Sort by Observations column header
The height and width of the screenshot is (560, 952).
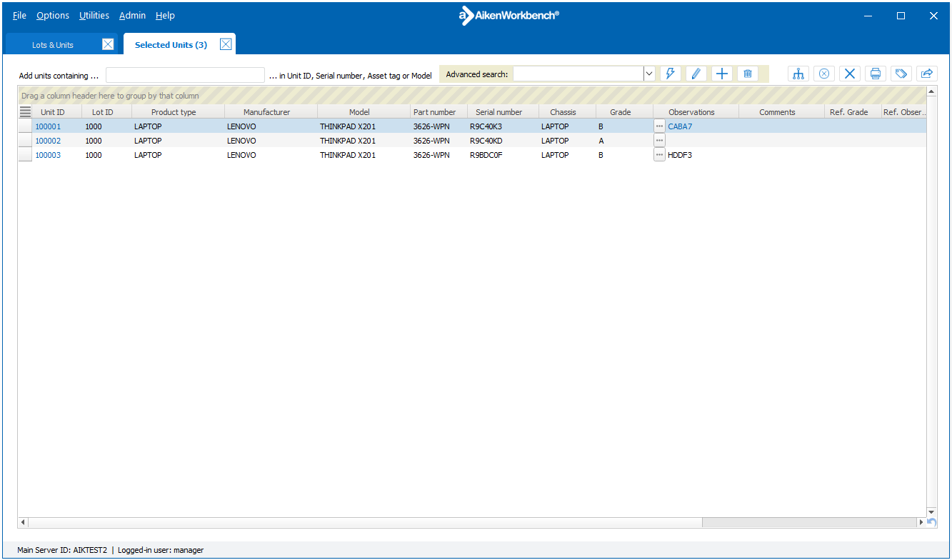[x=696, y=112]
